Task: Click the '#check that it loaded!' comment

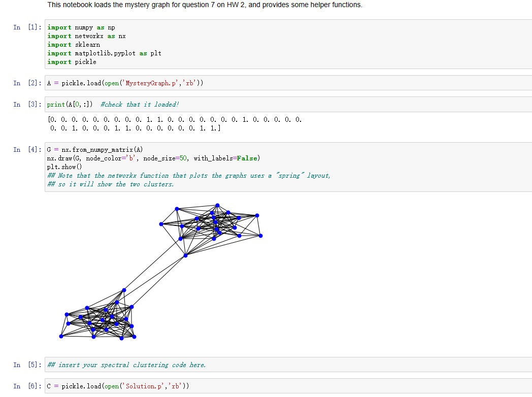Action: (140, 104)
